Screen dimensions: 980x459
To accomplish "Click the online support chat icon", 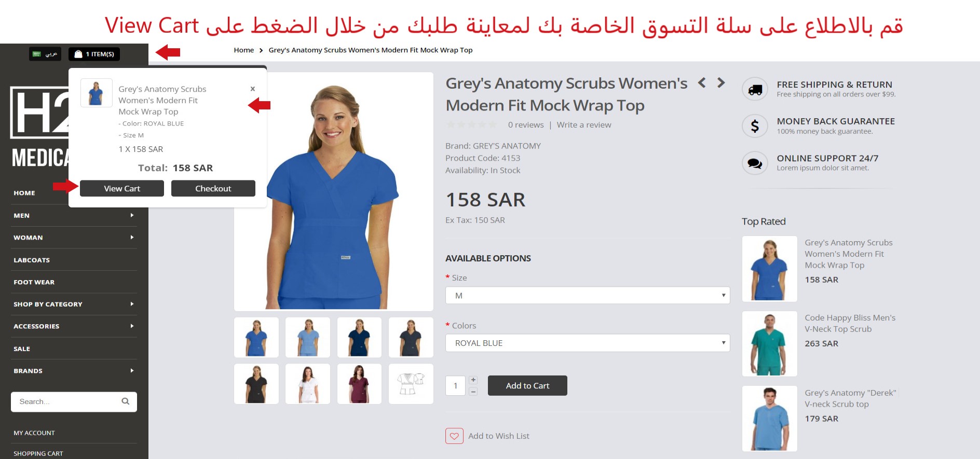I will (755, 163).
